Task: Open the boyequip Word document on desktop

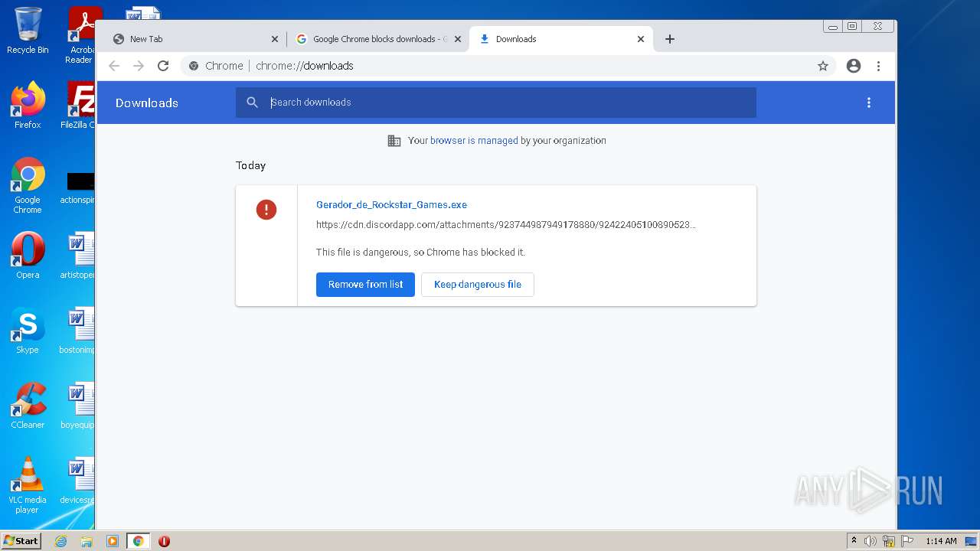Action: click(78, 406)
